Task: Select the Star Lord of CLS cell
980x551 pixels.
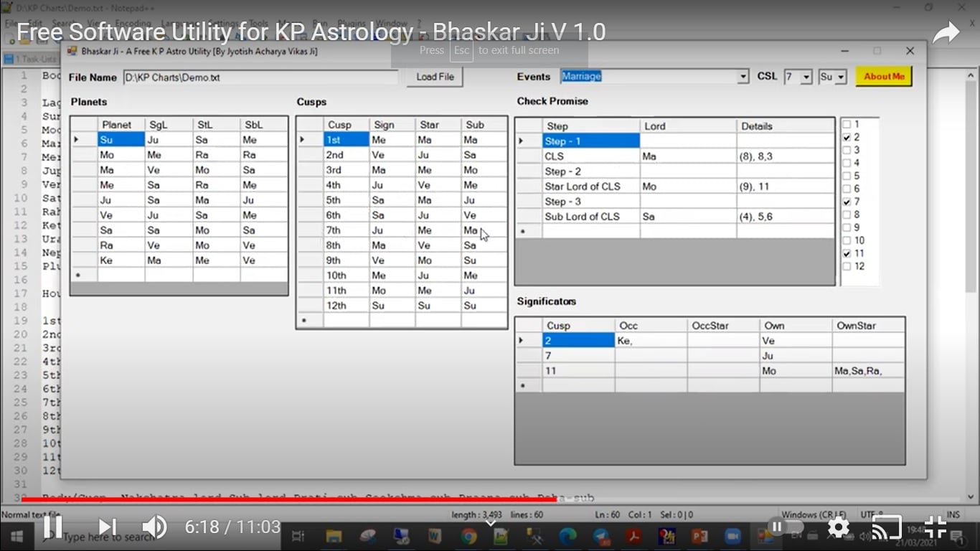Action: click(591, 187)
